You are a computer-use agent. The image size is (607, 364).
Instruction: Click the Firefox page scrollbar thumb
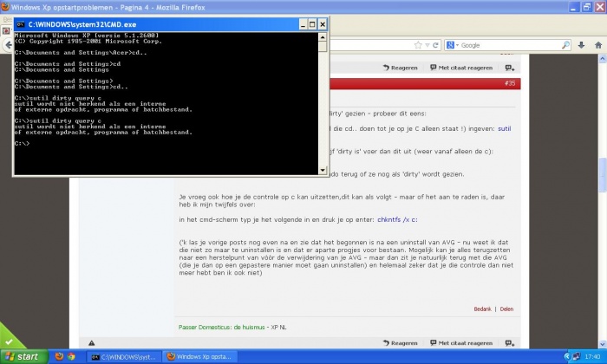coord(603,175)
